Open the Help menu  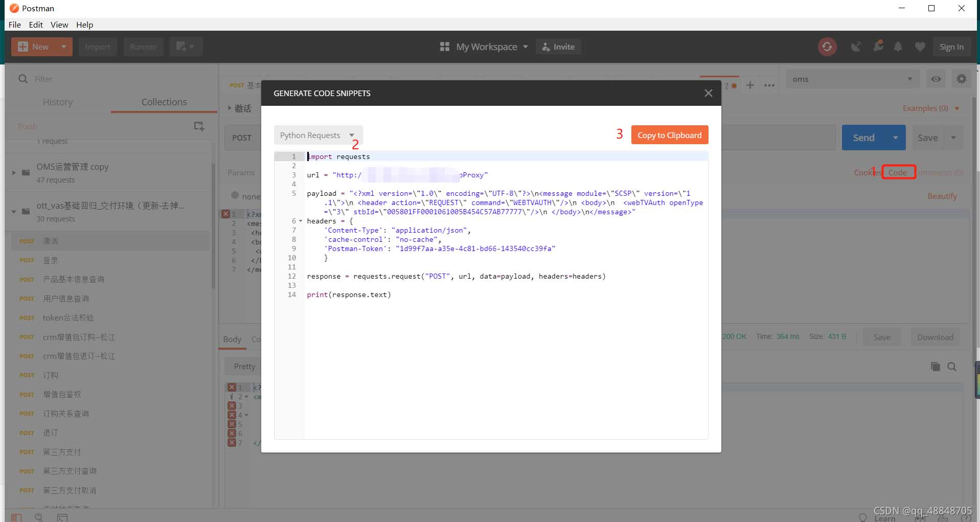(x=85, y=25)
